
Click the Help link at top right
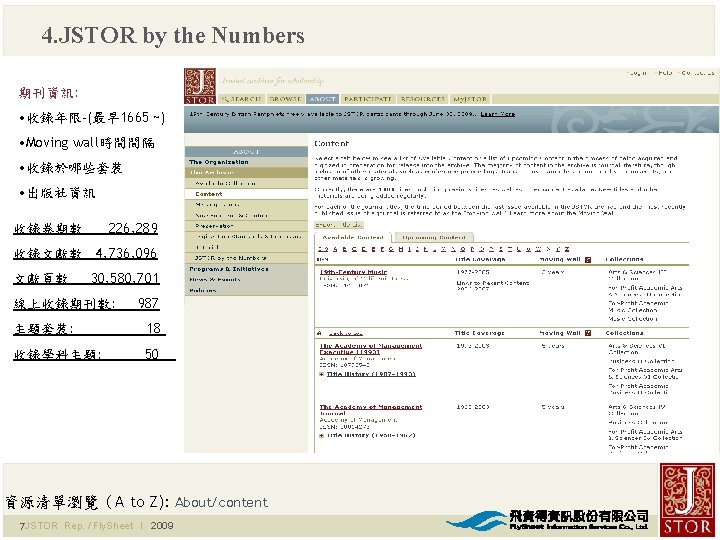(664, 73)
